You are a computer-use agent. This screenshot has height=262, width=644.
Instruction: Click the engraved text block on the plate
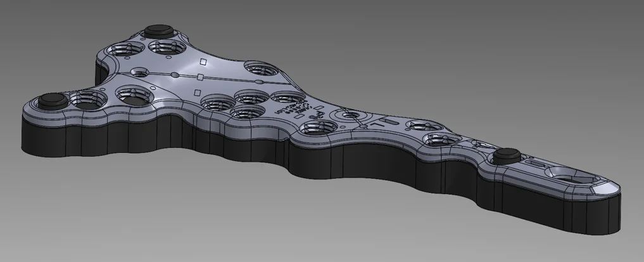[x=293, y=107]
